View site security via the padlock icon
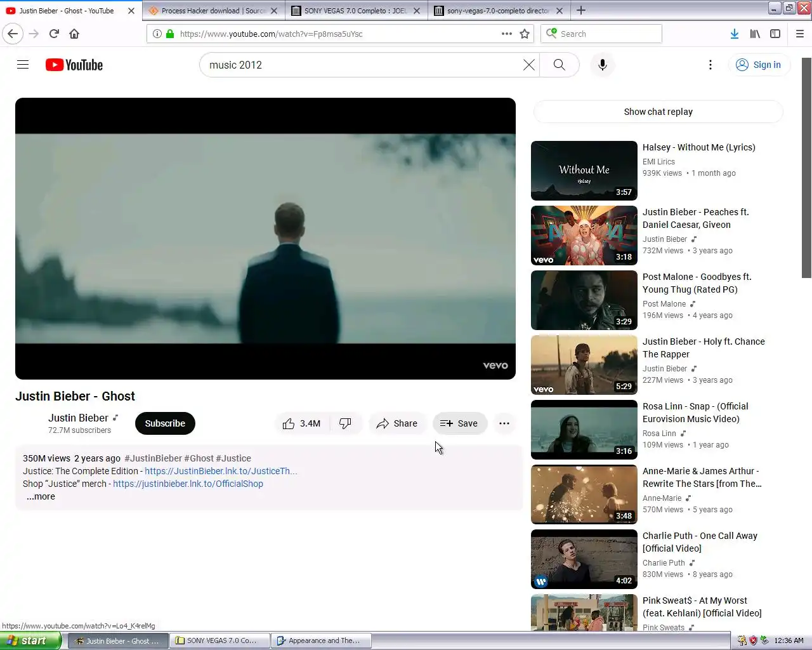The width and height of the screenshot is (812, 650). (170, 34)
